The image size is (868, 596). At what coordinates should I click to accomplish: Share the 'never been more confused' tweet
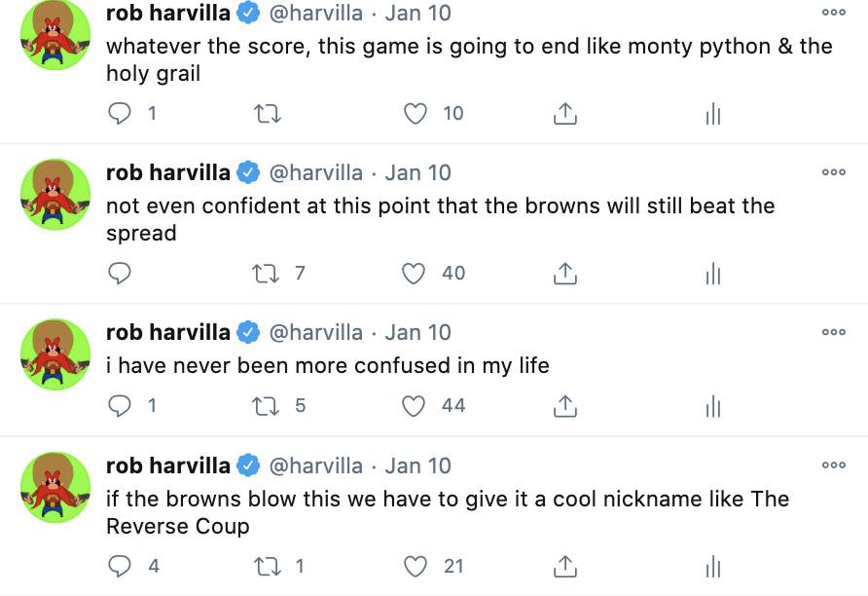pos(564,405)
